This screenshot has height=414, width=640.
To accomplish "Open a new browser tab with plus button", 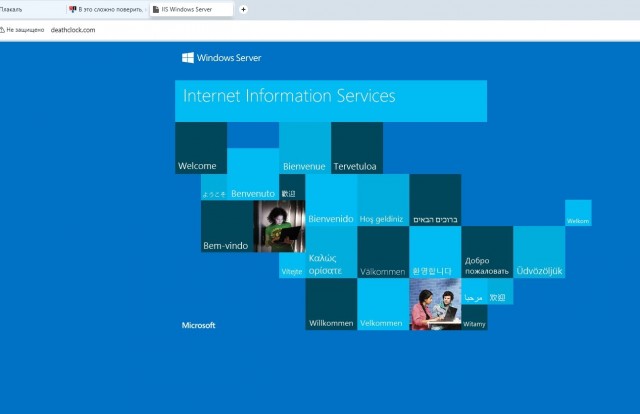I will [x=243, y=9].
